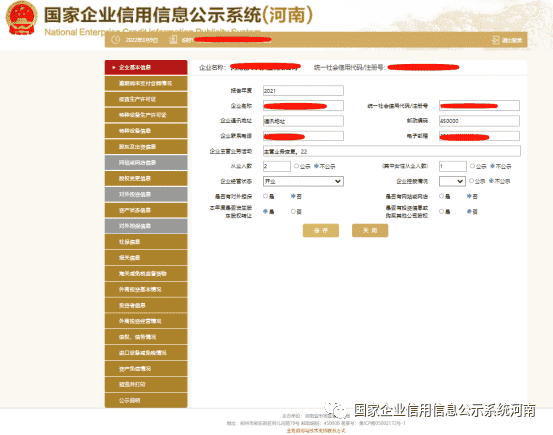Screen dimensions: 553x435
Task: Select 否 for investment or equity purchase
Action: 469,211
